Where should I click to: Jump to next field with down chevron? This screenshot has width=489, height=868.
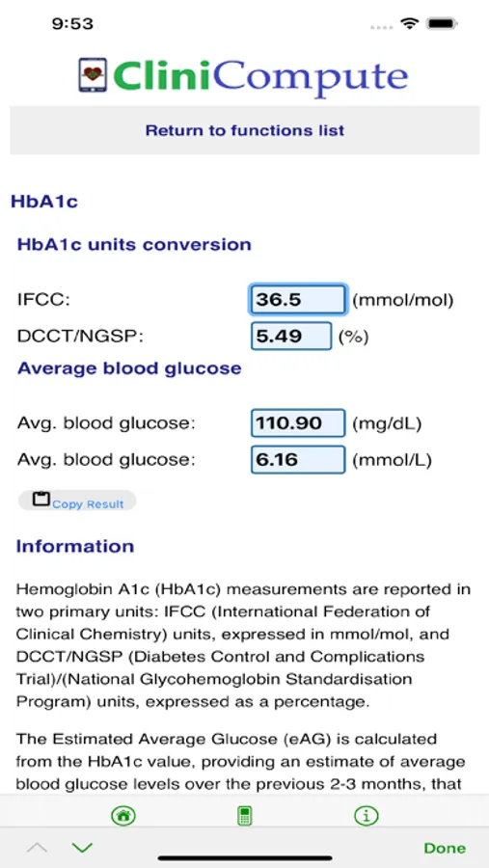point(82,847)
